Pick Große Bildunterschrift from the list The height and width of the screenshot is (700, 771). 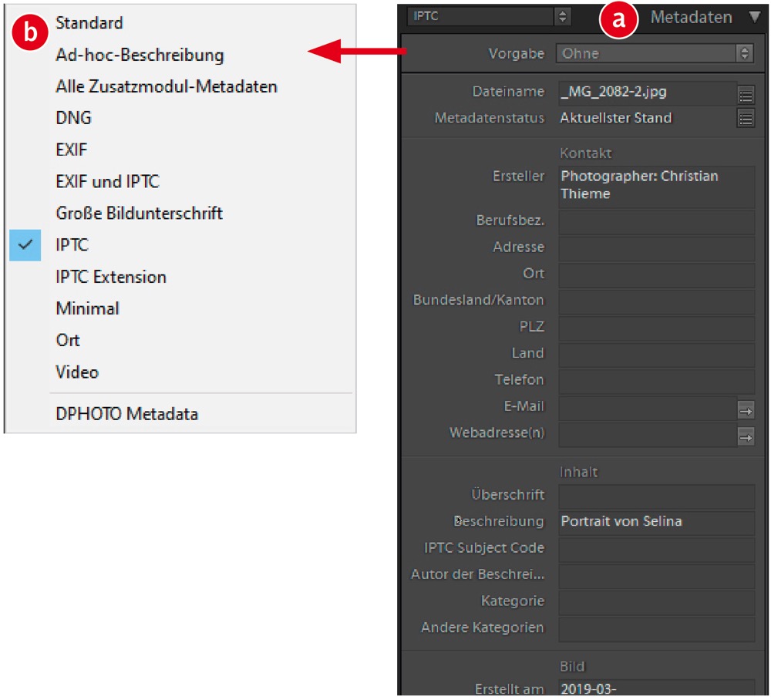point(139,213)
